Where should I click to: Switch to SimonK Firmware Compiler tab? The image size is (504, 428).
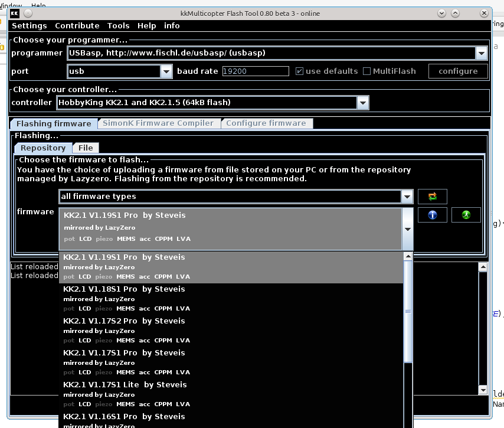click(x=158, y=123)
